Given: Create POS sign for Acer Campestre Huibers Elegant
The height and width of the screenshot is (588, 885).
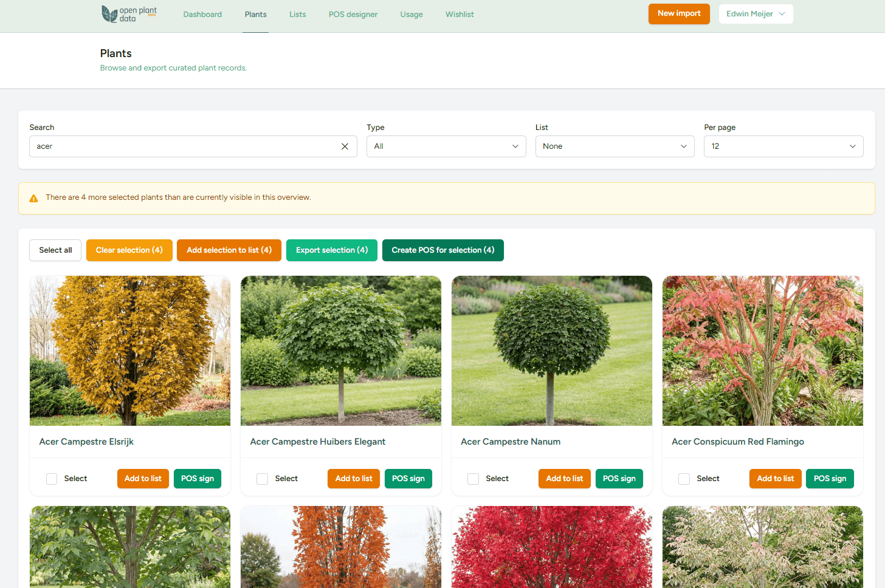Looking at the screenshot, I should [x=408, y=479].
